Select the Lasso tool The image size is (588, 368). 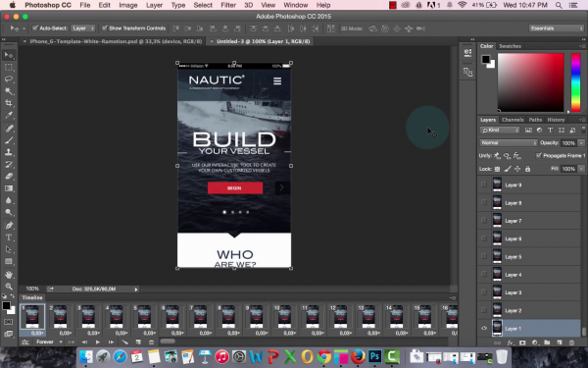tap(9, 79)
